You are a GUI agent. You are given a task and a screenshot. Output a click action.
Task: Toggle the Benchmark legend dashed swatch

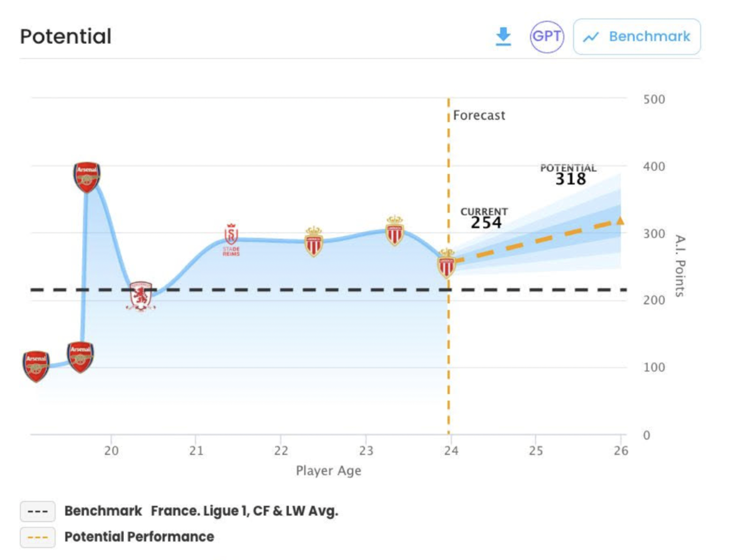[37, 511]
